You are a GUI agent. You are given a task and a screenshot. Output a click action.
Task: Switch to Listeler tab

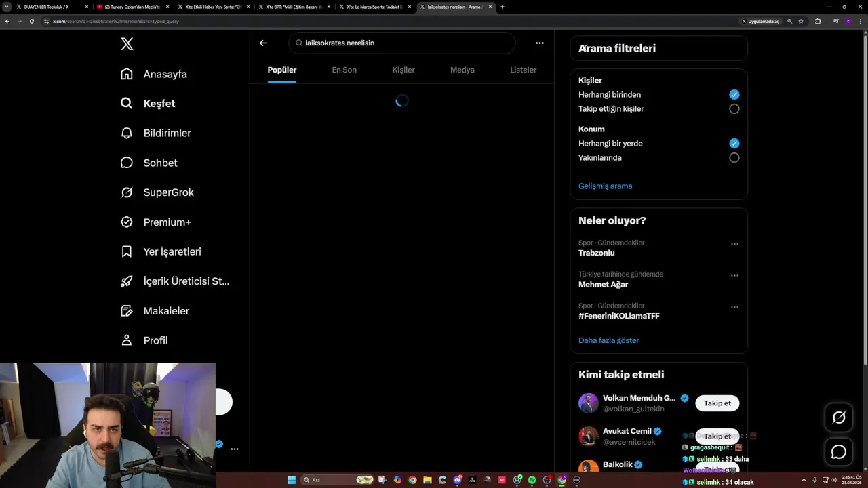[x=524, y=70]
